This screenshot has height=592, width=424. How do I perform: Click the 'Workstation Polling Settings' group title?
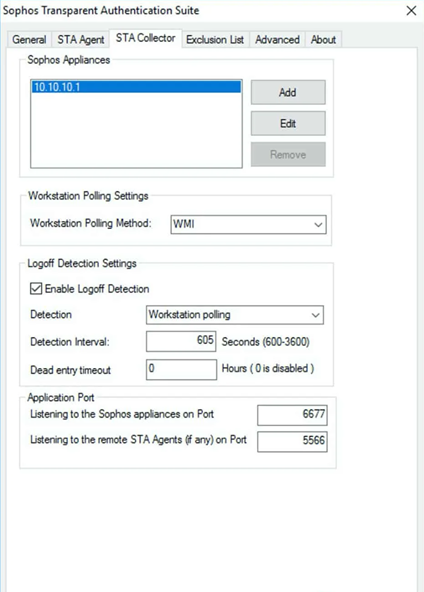point(88,196)
